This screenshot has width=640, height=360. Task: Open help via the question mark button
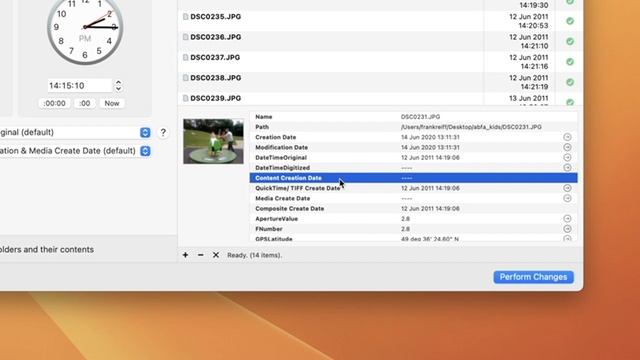[x=163, y=132]
